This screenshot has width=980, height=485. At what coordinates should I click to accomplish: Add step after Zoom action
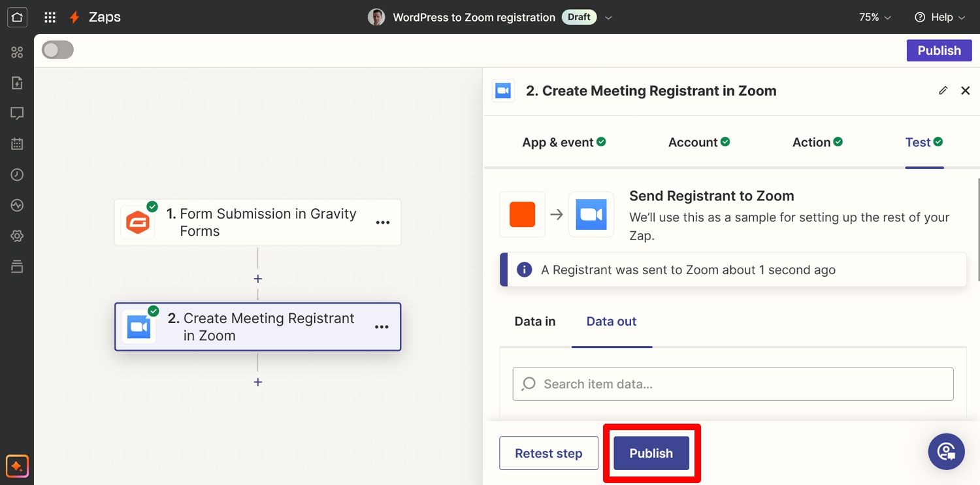pos(258,382)
